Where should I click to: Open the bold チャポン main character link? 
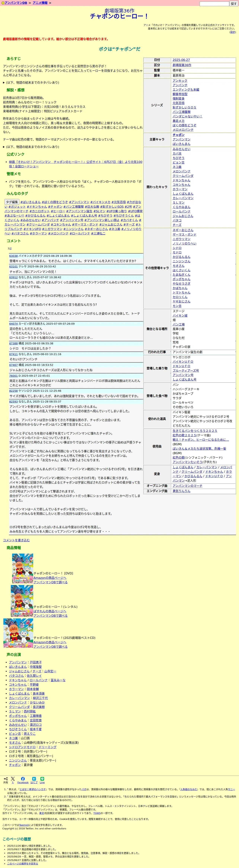click(x=178, y=135)
